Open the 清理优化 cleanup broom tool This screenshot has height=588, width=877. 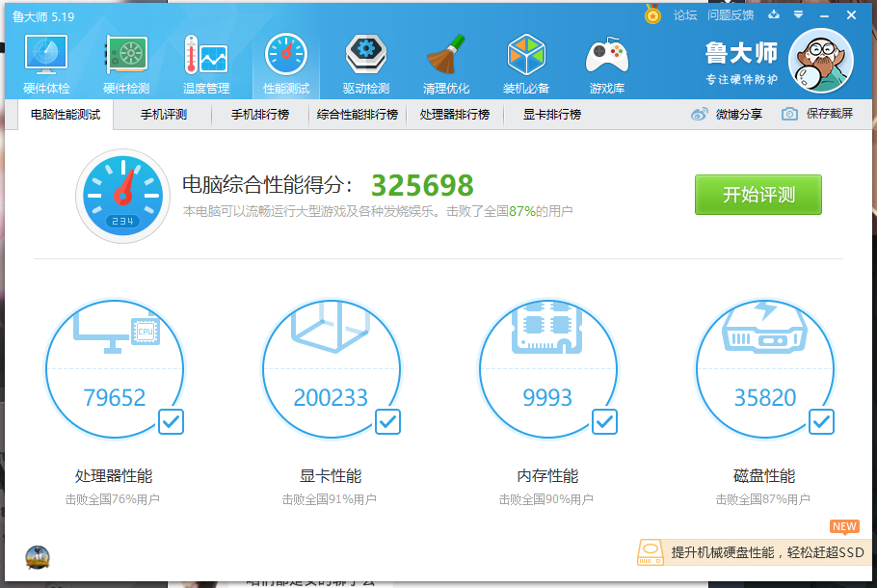pos(446,64)
